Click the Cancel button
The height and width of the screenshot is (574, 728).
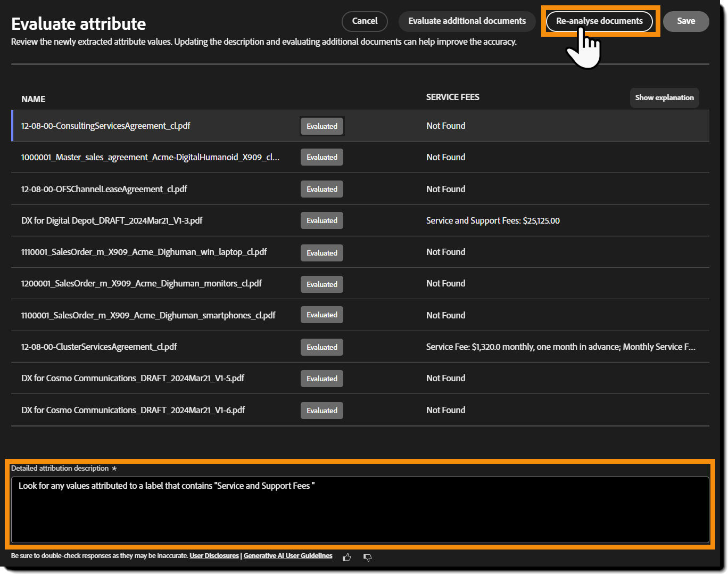[x=365, y=21]
